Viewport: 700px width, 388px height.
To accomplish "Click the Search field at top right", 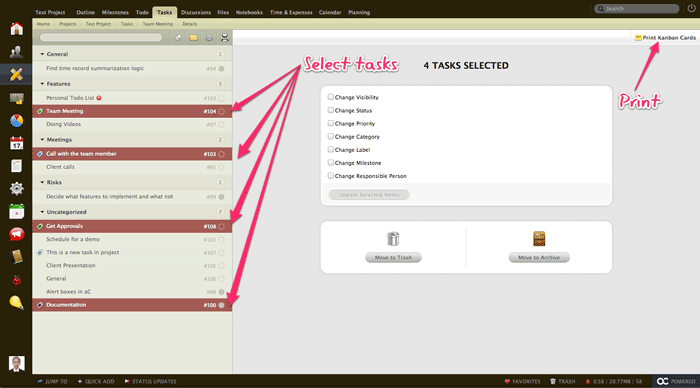I will tap(637, 8).
